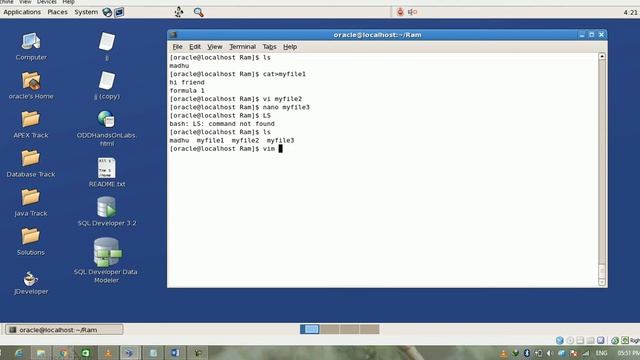Click the 'nano myfile3' command line
640x360 pixels.
tap(240, 107)
